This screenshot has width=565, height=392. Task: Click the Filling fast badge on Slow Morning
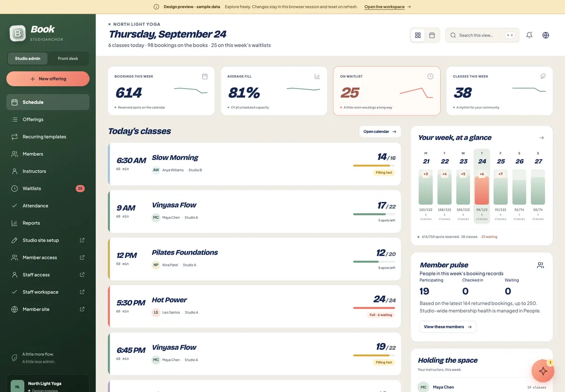pos(384,173)
